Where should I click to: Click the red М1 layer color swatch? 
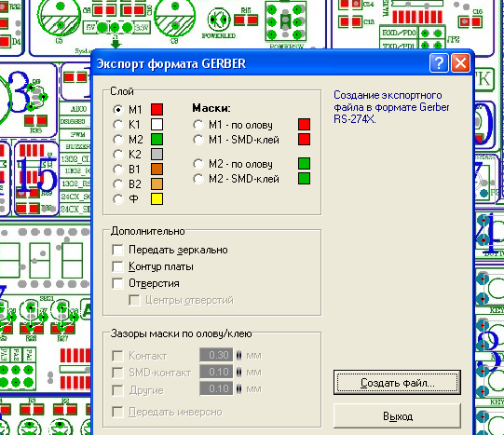tap(157, 109)
